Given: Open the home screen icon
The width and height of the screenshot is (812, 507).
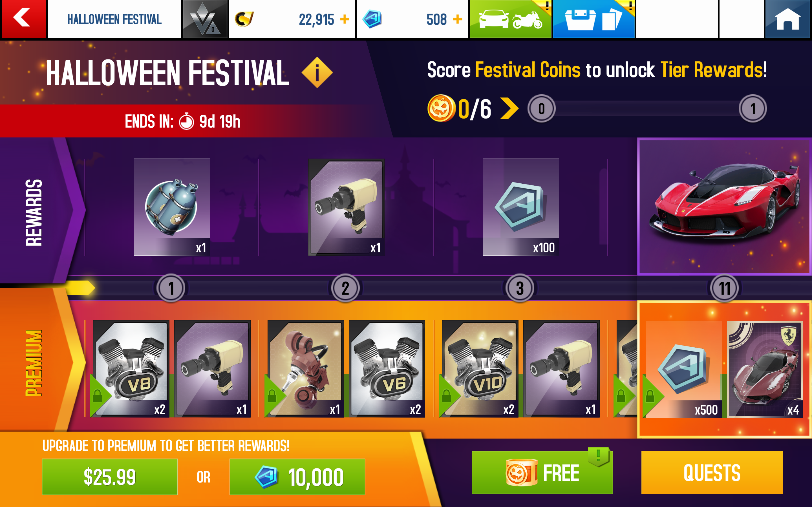Looking at the screenshot, I should pyautogui.click(x=787, y=19).
